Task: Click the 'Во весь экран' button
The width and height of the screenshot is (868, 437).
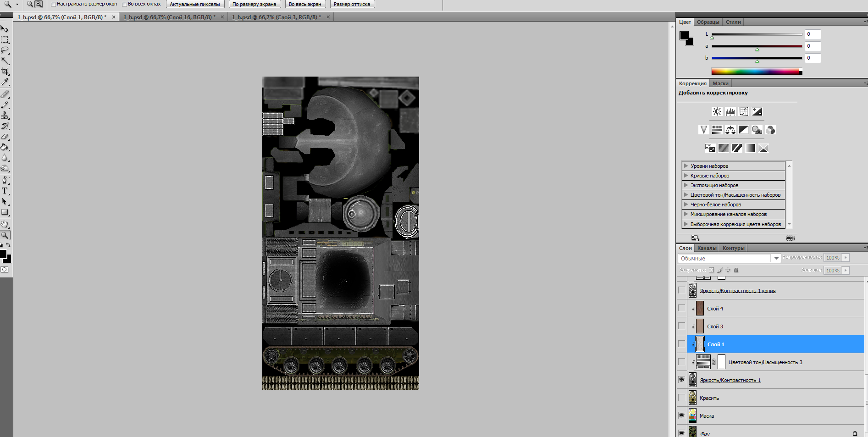Action: 305,4
